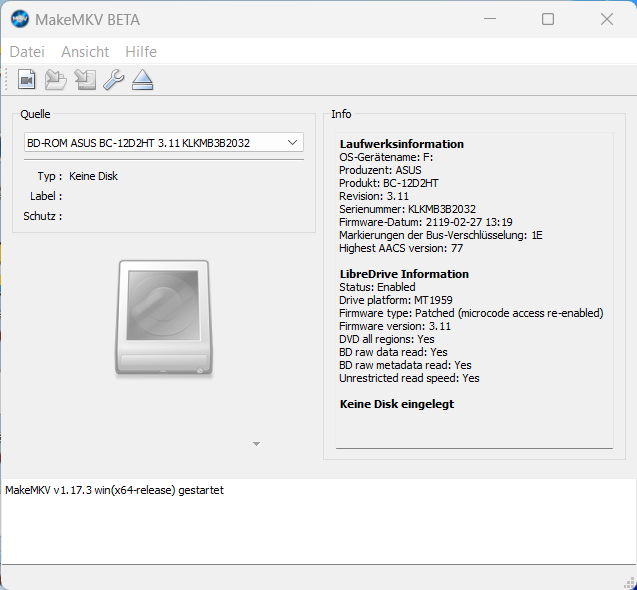Image resolution: width=637 pixels, height=590 pixels.
Task: Click the 'Markierungen der Bus-Verschlüsselung: 1E' line
Action: click(x=441, y=235)
